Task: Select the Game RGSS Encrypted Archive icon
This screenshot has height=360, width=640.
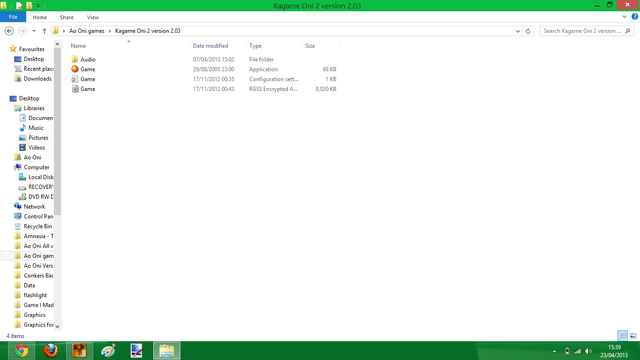Action: click(75, 89)
